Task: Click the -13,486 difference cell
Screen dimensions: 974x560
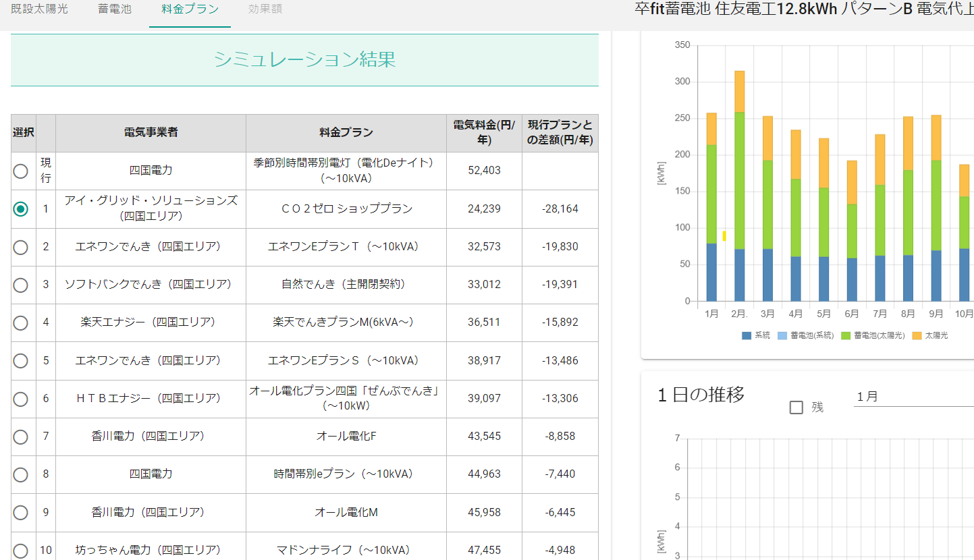Action: click(x=560, y=361)
